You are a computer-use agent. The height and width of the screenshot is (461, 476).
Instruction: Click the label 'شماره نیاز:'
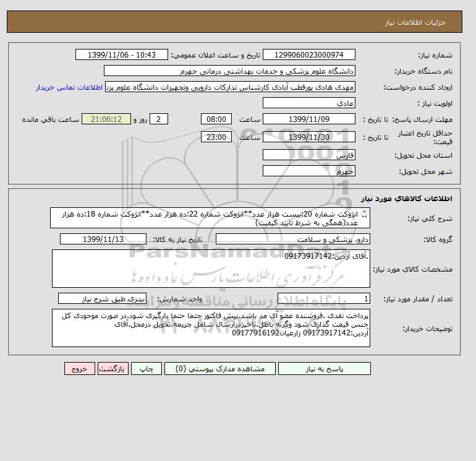[435, 55]
